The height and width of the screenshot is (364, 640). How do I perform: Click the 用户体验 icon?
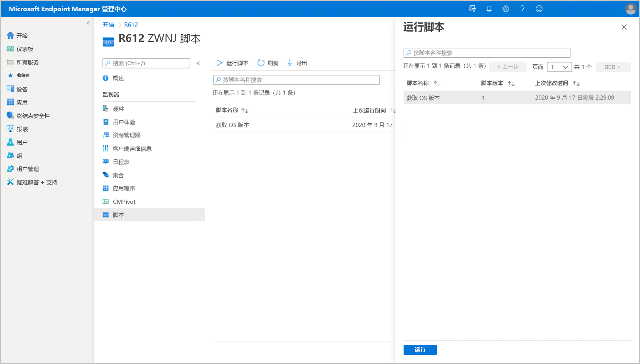[105, 122]
